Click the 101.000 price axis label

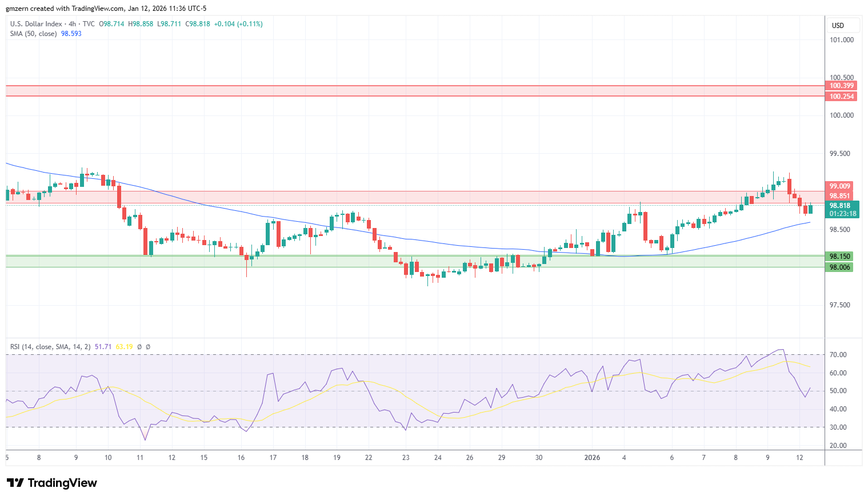(x=842, y=40)
